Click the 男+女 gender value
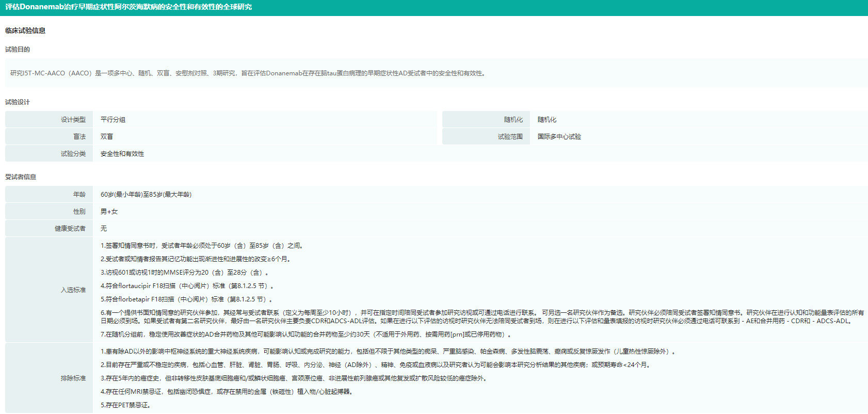 click(x=109, y=212)
